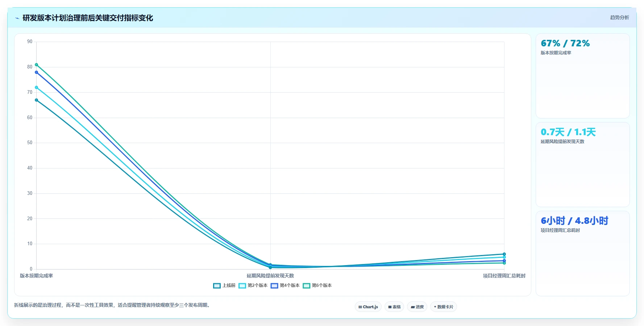Click the 表格 tag
Viewport: 644px width, 326px height.
click(394, 307)
